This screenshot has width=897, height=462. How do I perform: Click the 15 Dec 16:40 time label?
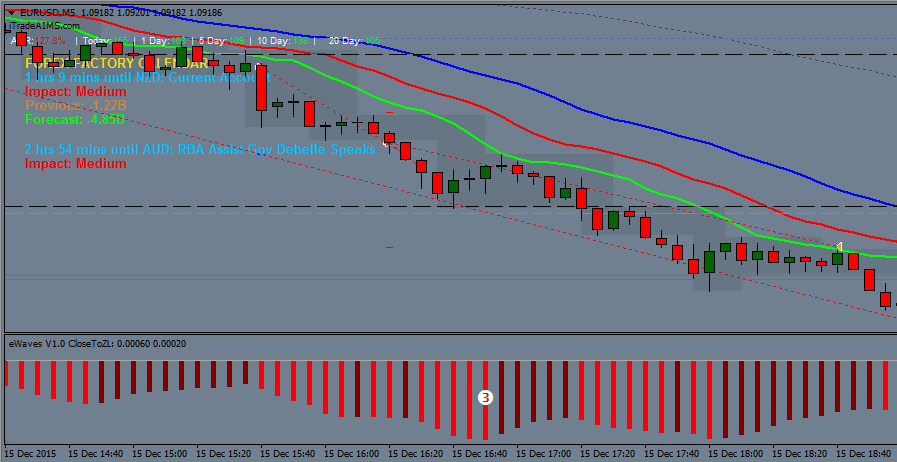[479, 453]
